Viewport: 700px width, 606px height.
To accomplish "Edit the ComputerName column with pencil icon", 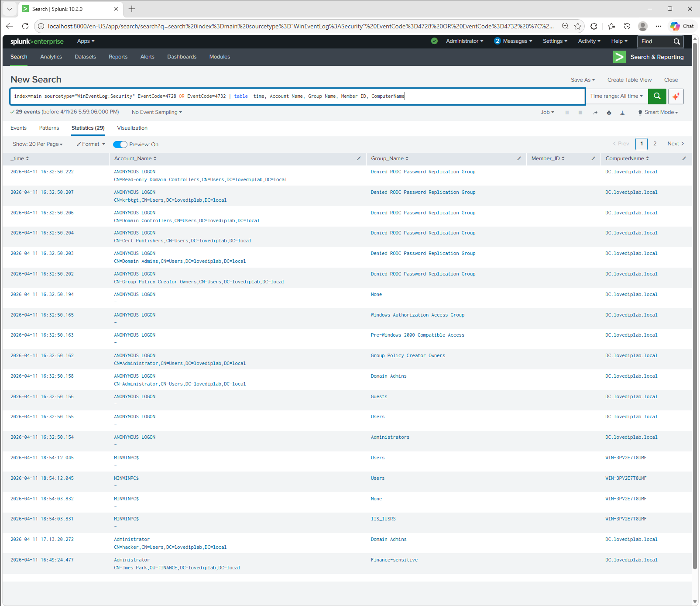I will tap(684, 158).
